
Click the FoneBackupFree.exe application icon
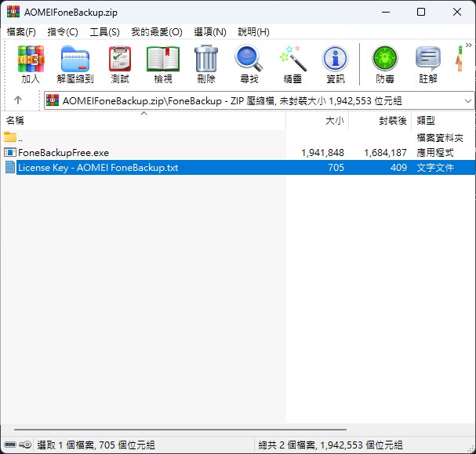9,152
